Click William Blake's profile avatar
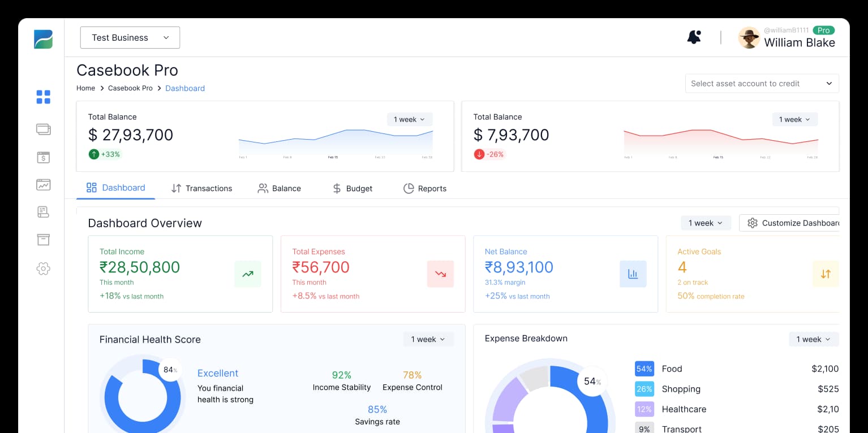The width and height of the screenshot is (868, 433). coord(749,38)
